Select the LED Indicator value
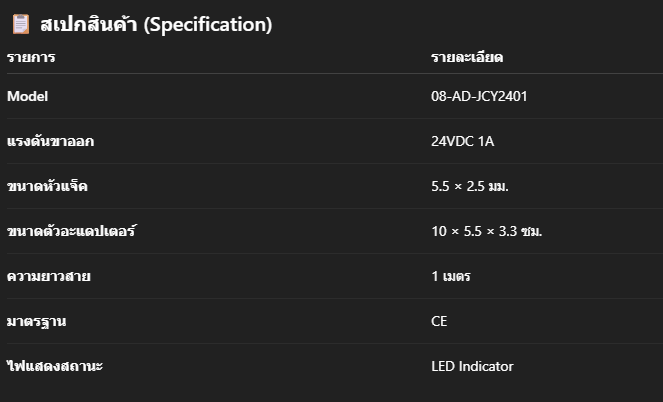Image resolution: width=663 pixels, height=402 pixels. tap(472, 366)
